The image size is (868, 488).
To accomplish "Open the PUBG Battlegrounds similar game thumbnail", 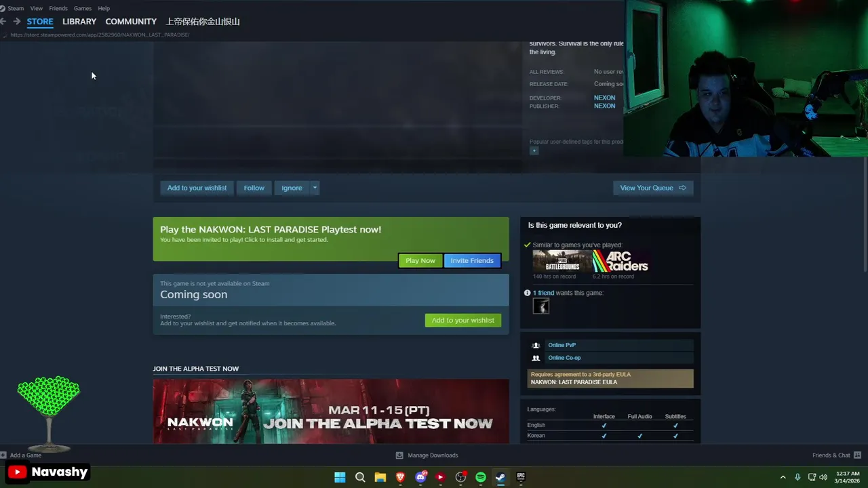I will click(x=561, y=261).
